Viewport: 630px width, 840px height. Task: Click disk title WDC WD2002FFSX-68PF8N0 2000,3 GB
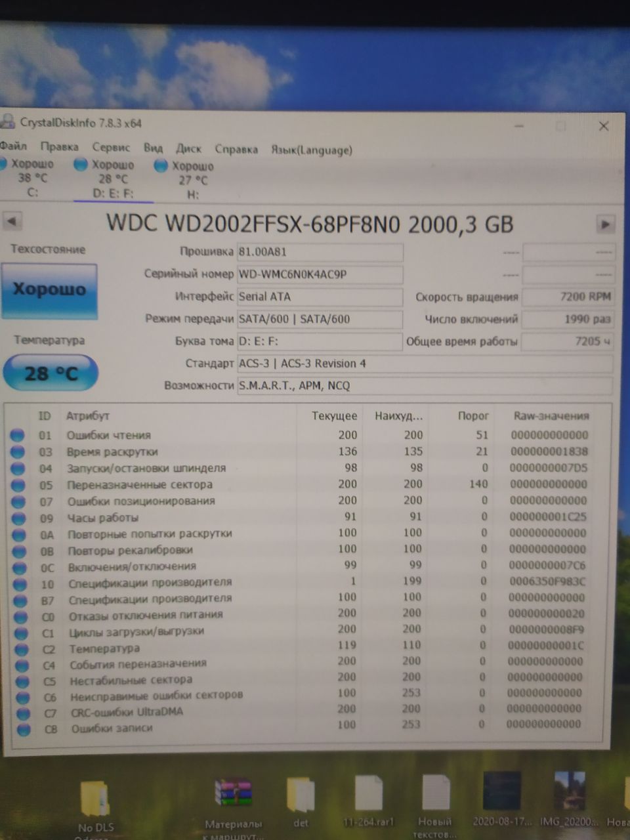[309, 223]
